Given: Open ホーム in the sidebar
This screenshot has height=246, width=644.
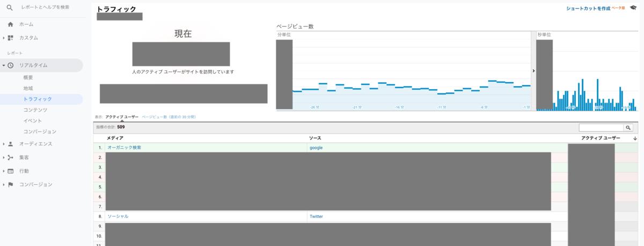Looking at the screenshot, I should pos(26,24).
